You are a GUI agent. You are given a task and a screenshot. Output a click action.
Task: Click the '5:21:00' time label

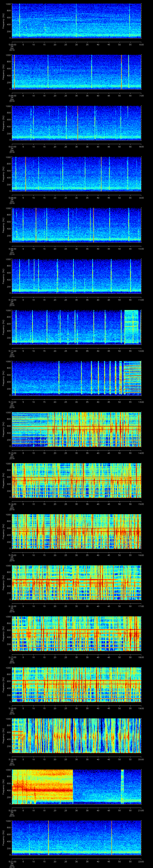pos(12,861)
